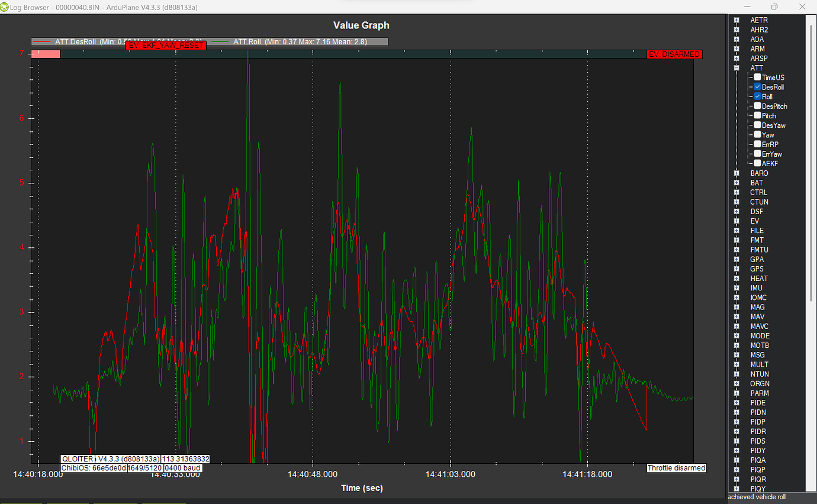This screenshot has height=504, width=817.
Task: Enable the Yaw checkbox
Action: (757, 134)
